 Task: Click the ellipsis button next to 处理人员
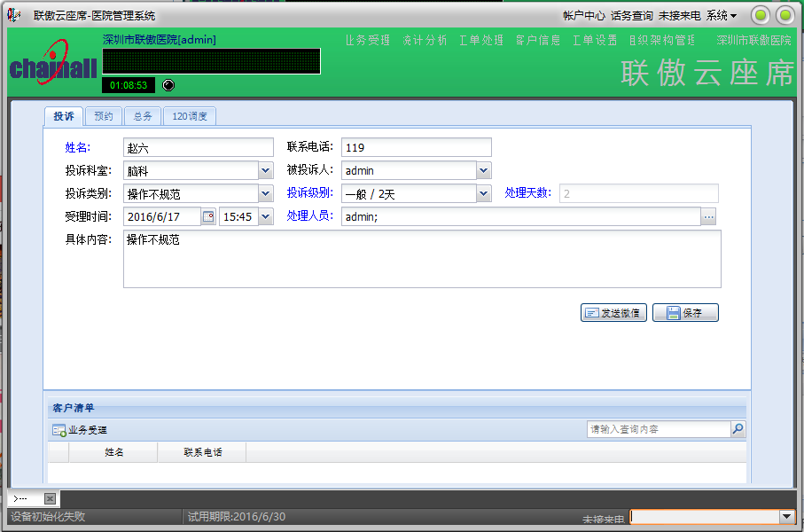708,216
